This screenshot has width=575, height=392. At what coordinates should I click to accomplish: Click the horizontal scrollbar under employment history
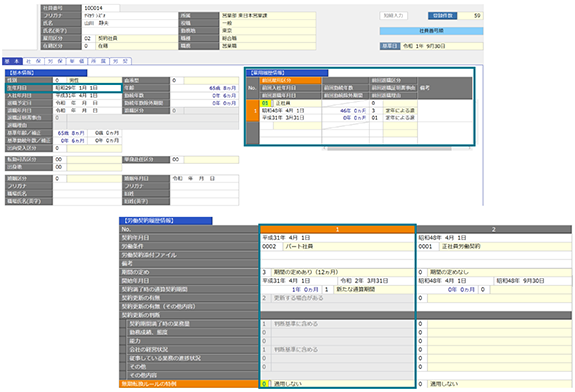[x=389, y=149]
